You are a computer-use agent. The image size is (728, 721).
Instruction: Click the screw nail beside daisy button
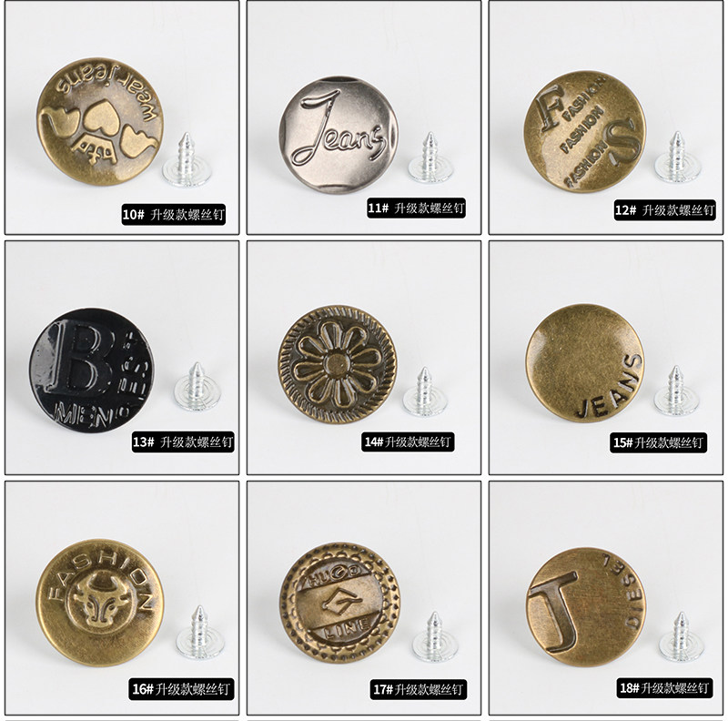click(x=425, y=391)
